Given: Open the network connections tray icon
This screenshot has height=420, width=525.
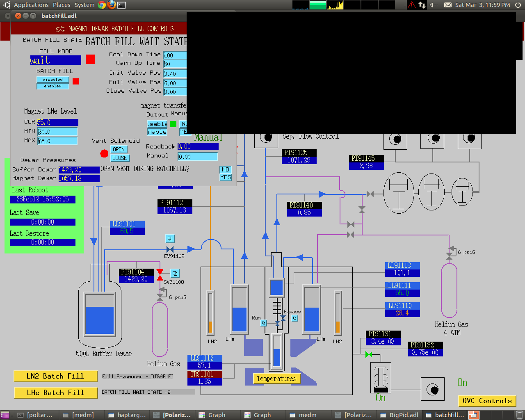Looking at the screenshot, I should 422,5.
